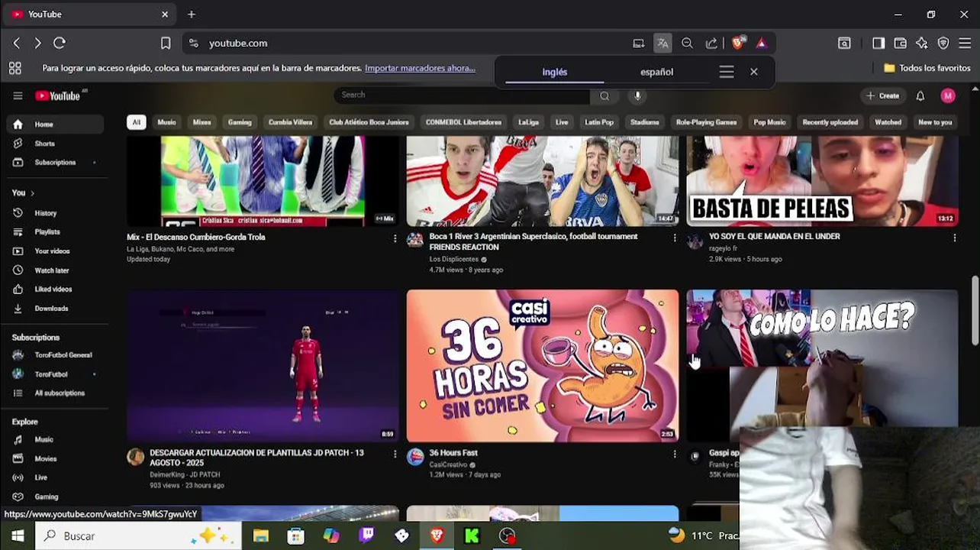Open CasiCreativo channel link
The width and height of the screenshot is (980, 550).
point(448,464)
